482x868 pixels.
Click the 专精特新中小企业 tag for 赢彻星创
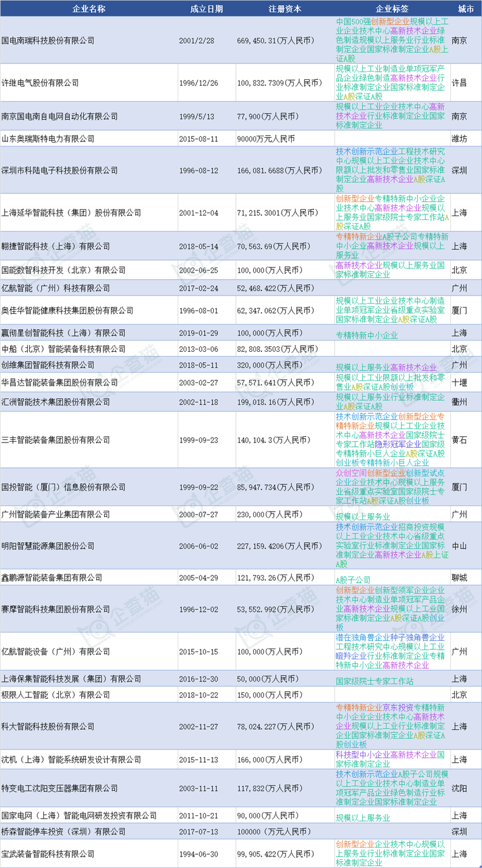pos(367,335)
